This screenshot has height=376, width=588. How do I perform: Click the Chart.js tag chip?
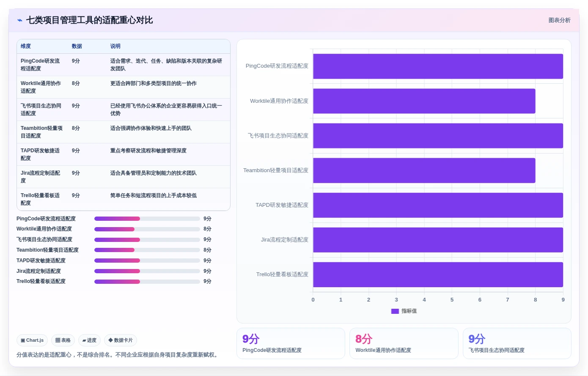coord(32,340)
